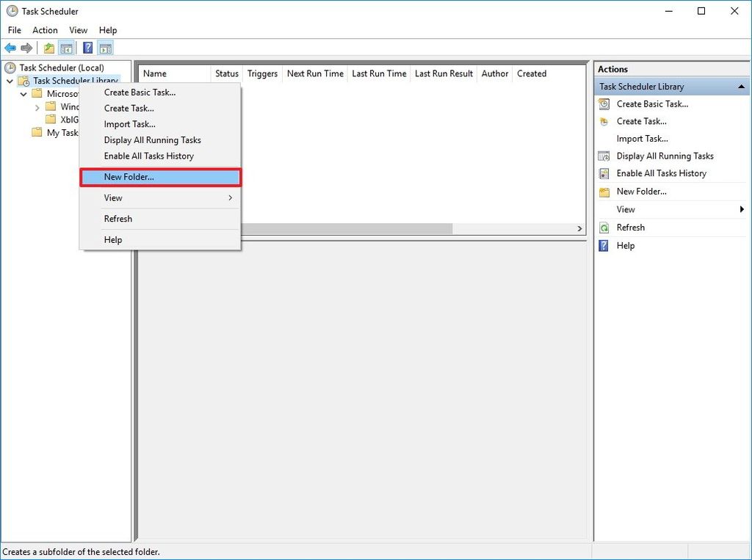Image resolution: width=752 pixels, height=560 pixels.
Task: Click New Folder icon in Actions pane
Action: pos(604,192)
